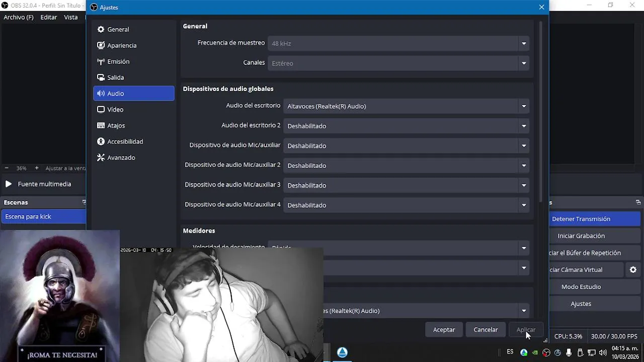Open the Canales dropdown set to Estéreo
644x362 pixels.
point(398,63)
